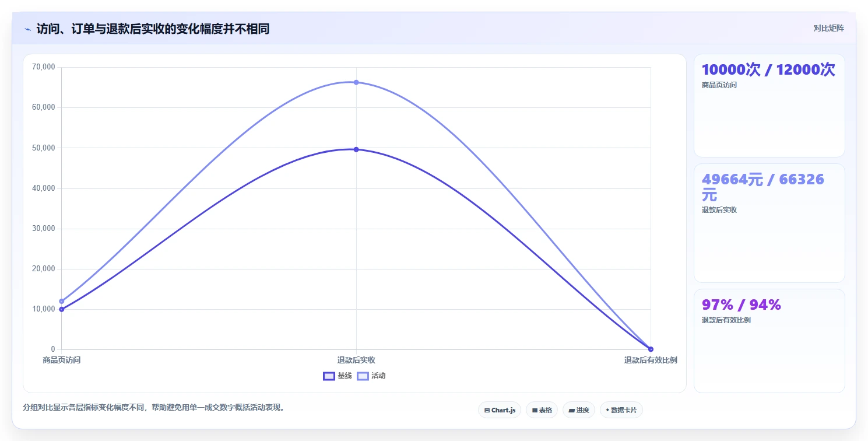The width and height of the screenshot is (868, 441).
Task: Click the 退款后实收 card label
Action: tap(719, 210)
